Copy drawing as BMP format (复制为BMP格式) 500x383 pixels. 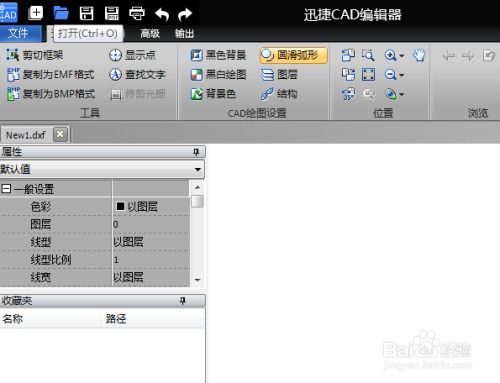[51, 94]
